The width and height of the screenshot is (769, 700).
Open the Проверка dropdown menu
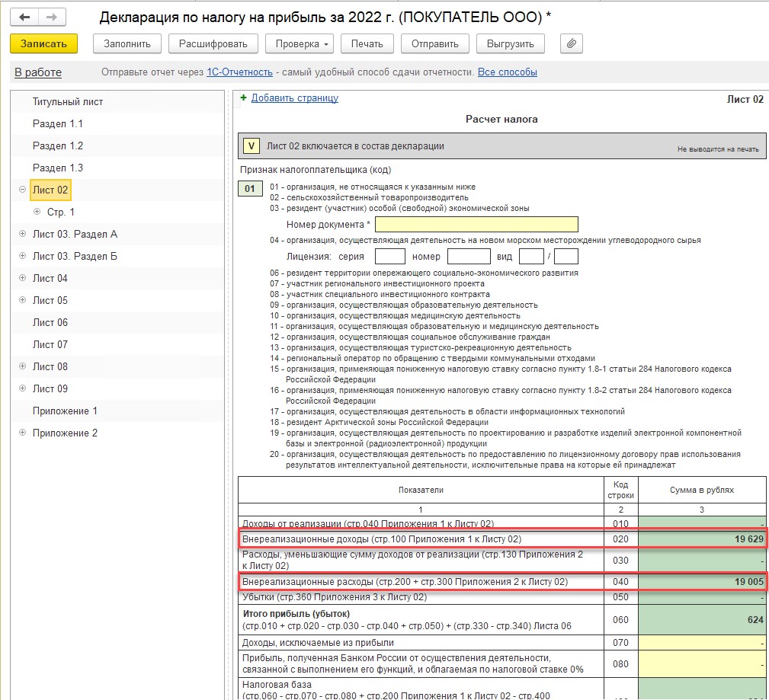pos(300,43)
